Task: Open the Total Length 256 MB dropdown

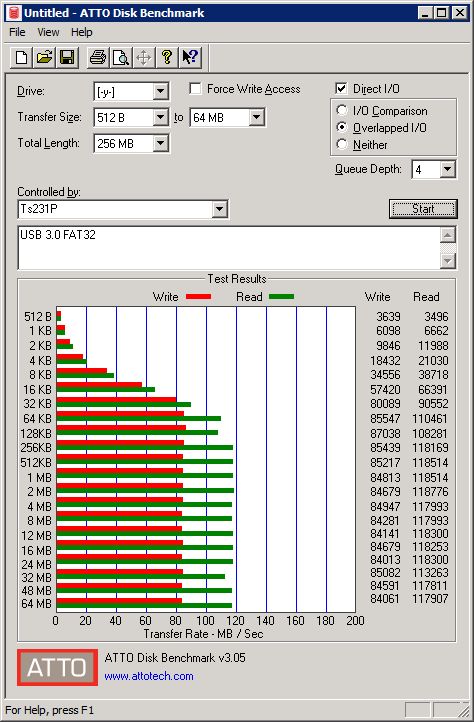Action: point(160,143)
